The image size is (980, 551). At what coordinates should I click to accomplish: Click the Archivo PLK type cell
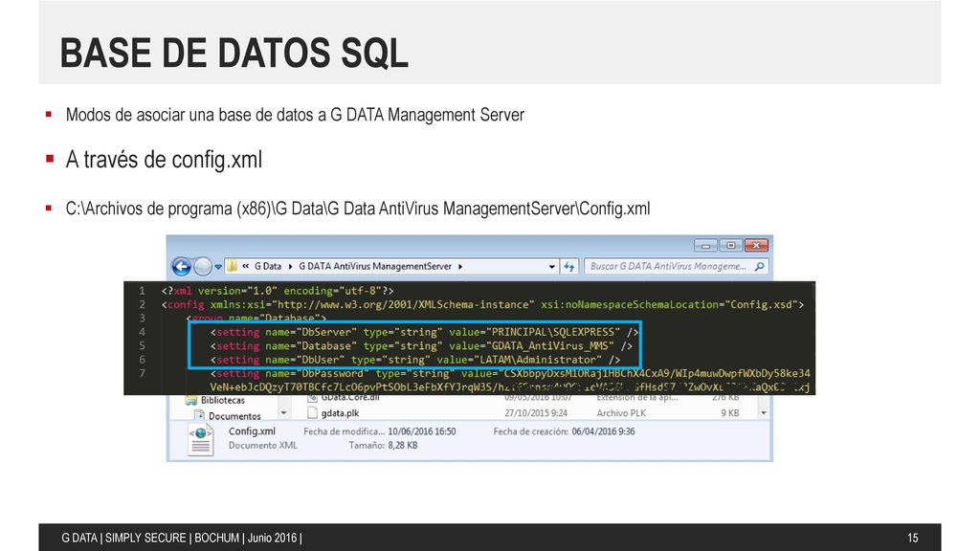621,413
